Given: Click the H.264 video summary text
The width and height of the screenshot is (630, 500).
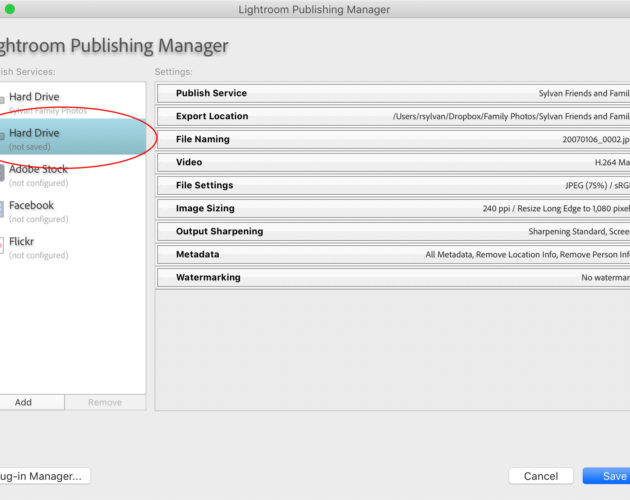Looking at the screenshot, I should 612,162.
